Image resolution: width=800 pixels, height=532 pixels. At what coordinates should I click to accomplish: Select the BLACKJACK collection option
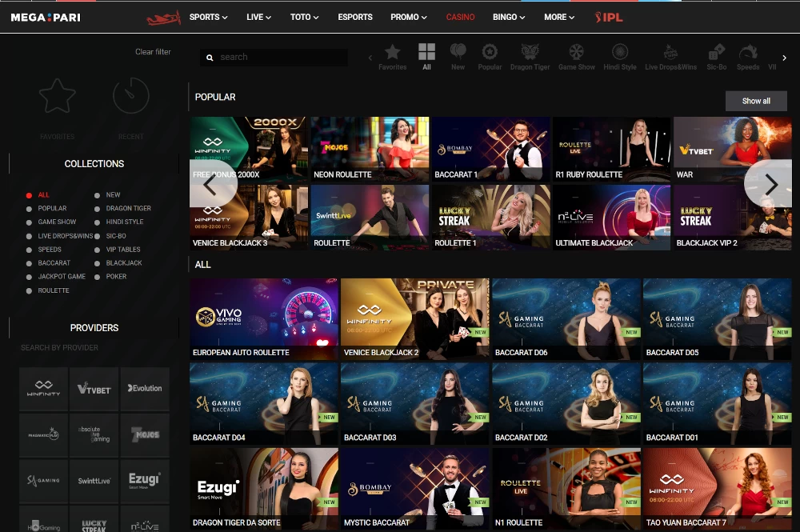[x=118, y=262]
